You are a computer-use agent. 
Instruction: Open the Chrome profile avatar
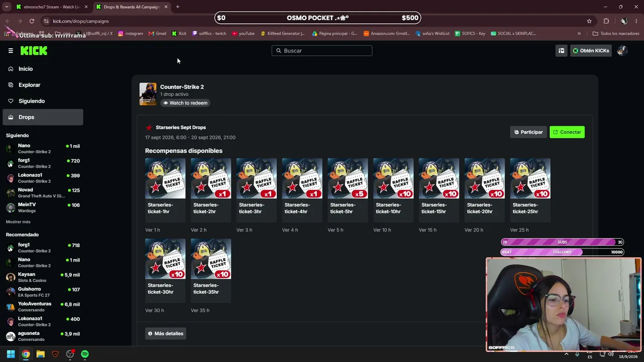pos(624,21)
